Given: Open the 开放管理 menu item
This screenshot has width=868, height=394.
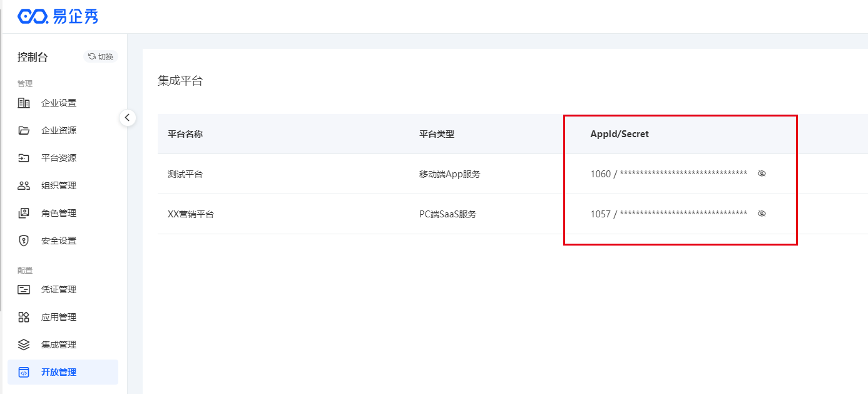Looking at the screenshot, I should click(59, 372).
